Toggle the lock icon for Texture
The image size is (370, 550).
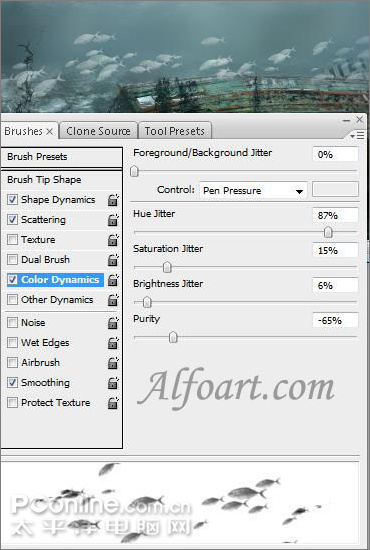click(x=113, y=240)
